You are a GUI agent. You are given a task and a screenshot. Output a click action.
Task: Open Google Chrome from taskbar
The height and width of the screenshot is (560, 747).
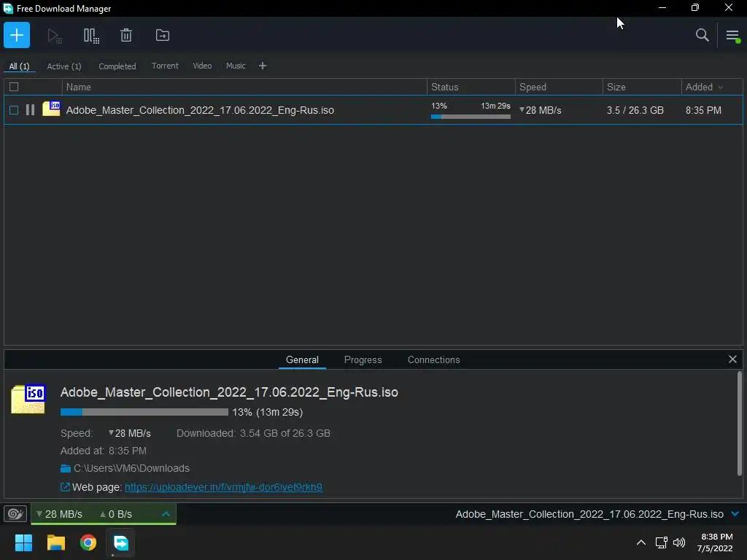(x=88, y=542)
